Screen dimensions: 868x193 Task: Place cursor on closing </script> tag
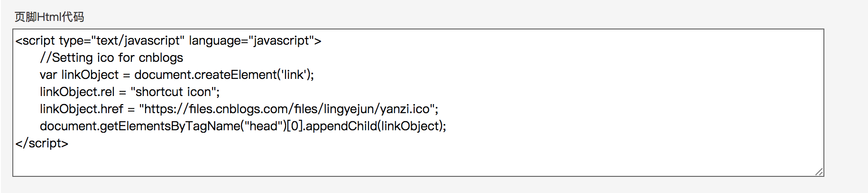[x=42, y=144]
